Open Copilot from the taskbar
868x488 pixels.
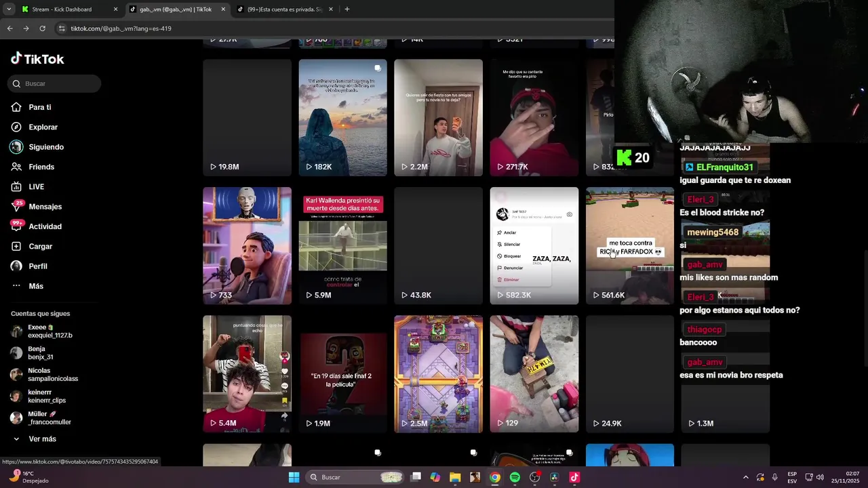[435, 477]
